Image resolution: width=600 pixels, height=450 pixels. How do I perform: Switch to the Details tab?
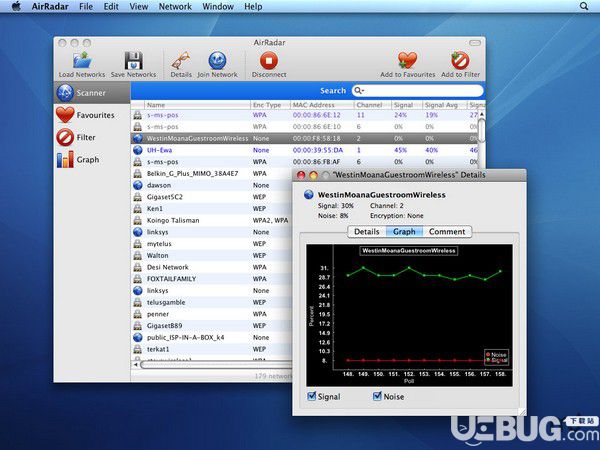(x=367, y=232)
